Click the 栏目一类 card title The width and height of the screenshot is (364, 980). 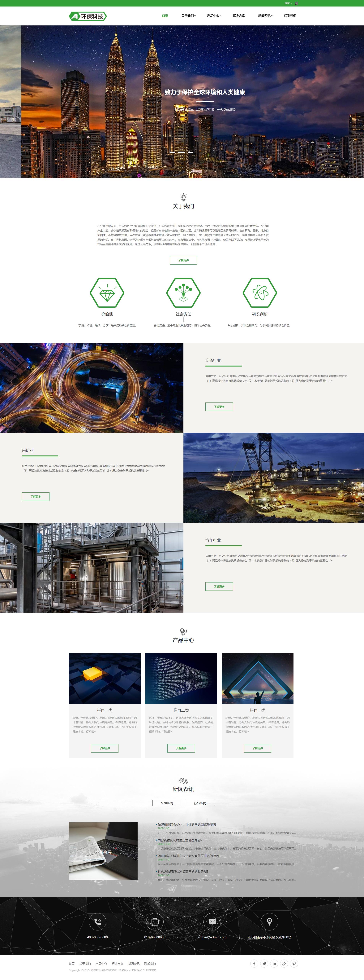105,710
